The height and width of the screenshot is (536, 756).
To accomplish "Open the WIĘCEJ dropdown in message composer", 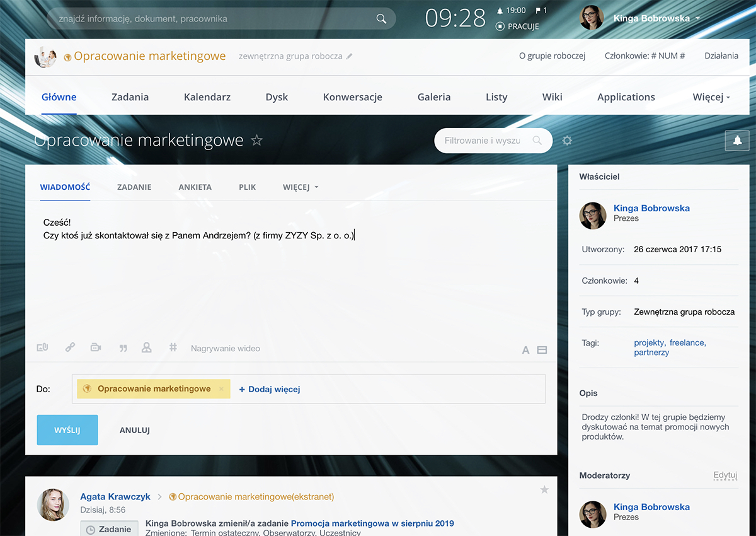I will [301, 187].
